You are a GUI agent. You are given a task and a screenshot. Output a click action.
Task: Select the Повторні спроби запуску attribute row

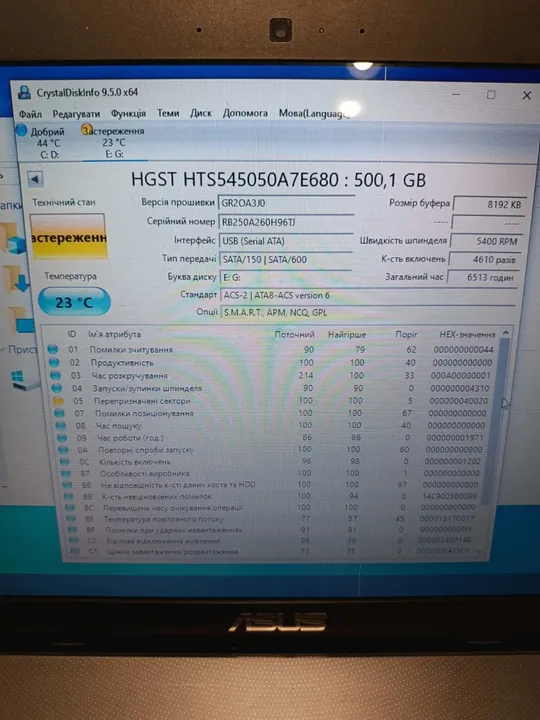(272, 450)
